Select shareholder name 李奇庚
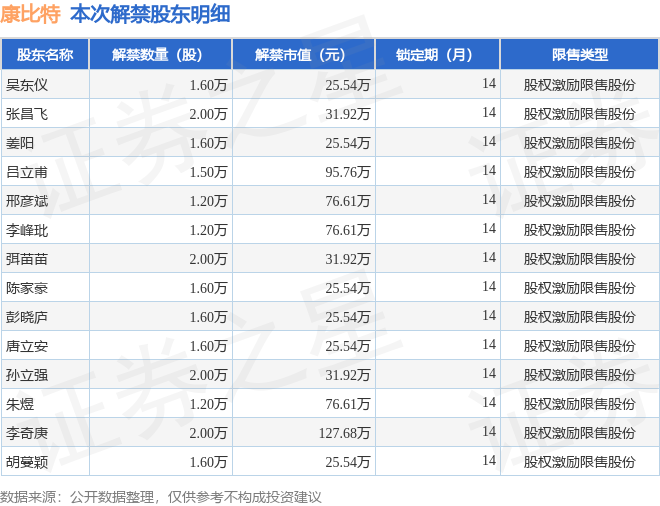660x506 pixels. click(x=27, y=433)
